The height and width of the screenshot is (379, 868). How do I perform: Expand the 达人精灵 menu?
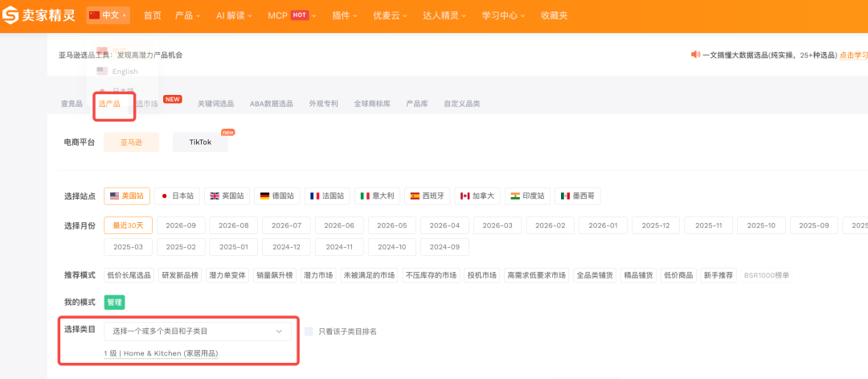coord(444,15)
